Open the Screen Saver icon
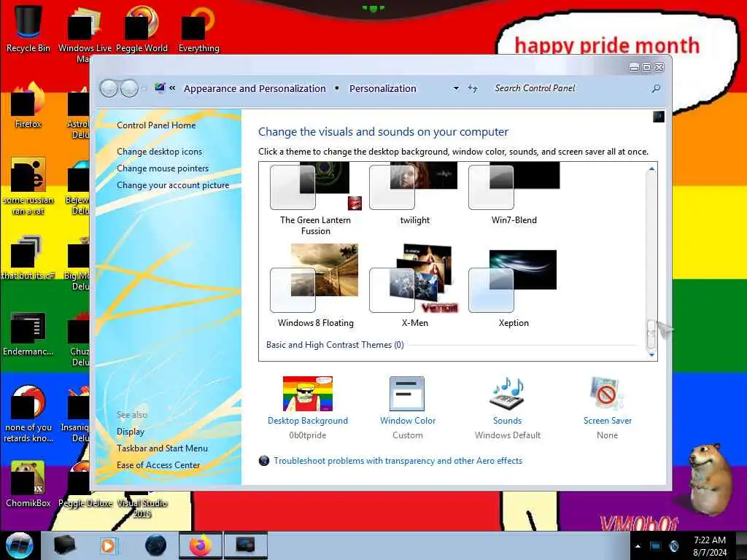747x560 pixels. coord(606,394)
